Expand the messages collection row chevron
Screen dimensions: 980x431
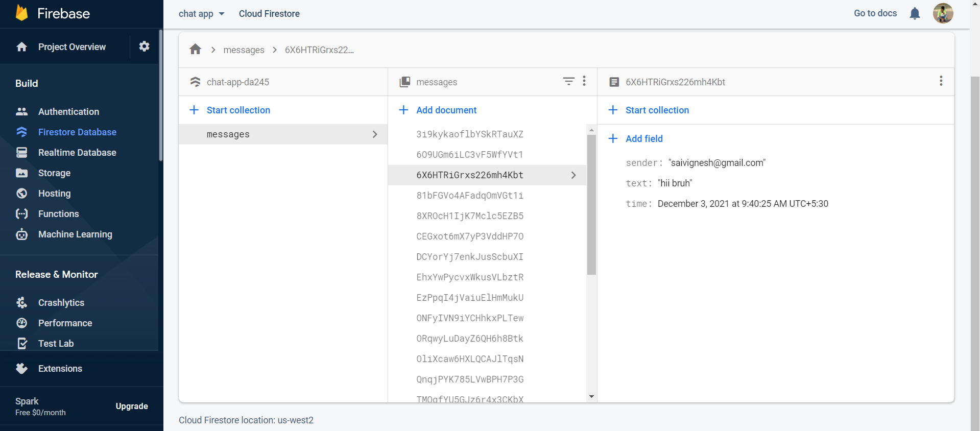tap(375, 134)
